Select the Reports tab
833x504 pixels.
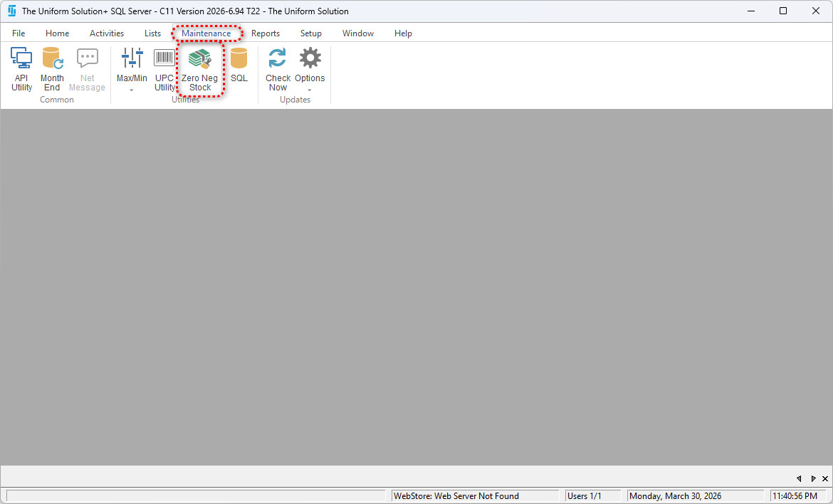pos(266,33)
